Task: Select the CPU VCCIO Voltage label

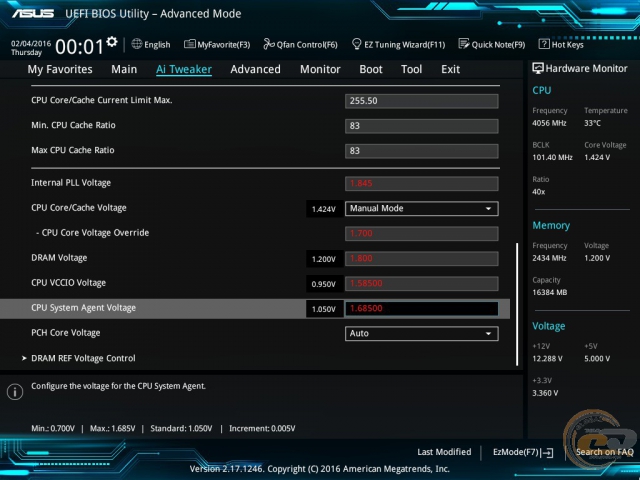Action: [x=69, y=283]
